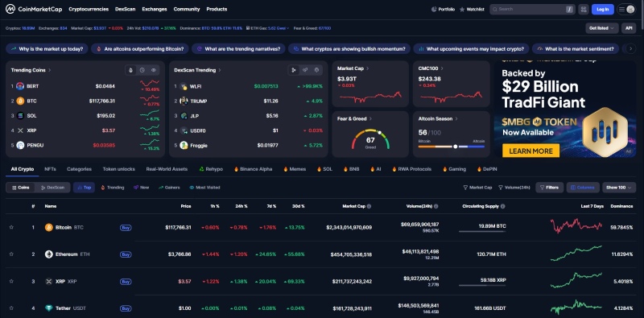
Task: Click SOL icon in Trending Coins
Action: [x=20, y=116]
